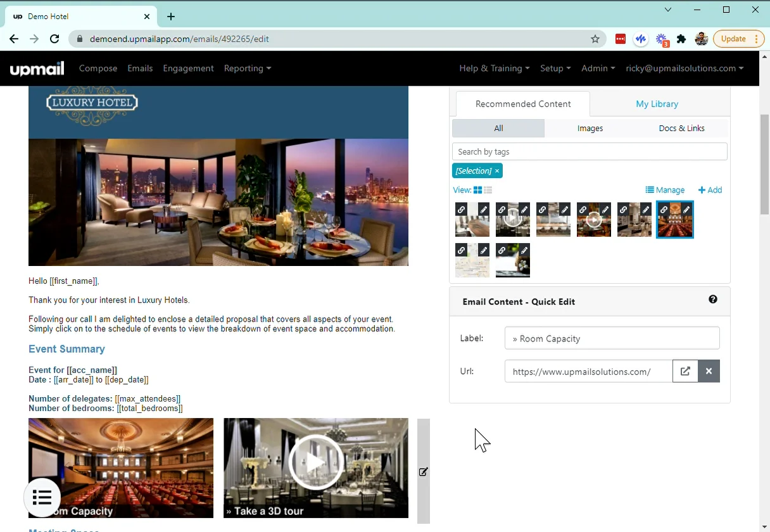Bookmark page with the star icon

[x=595, y=39]
